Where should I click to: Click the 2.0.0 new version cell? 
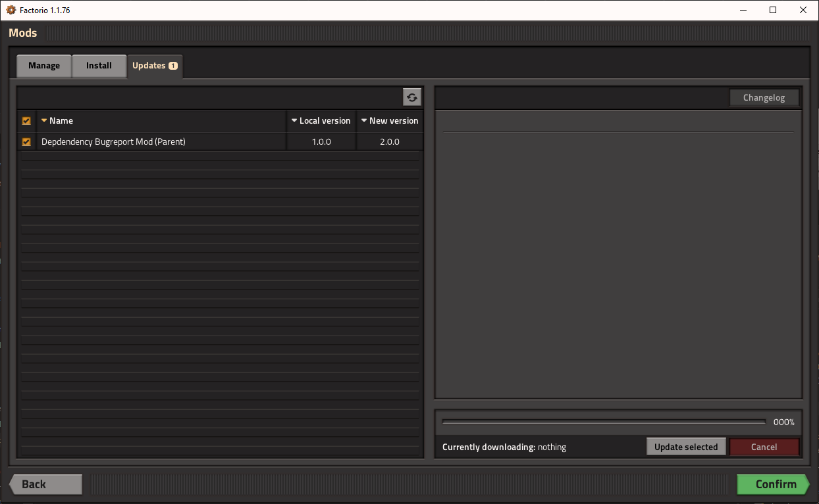tap(390, 142)
